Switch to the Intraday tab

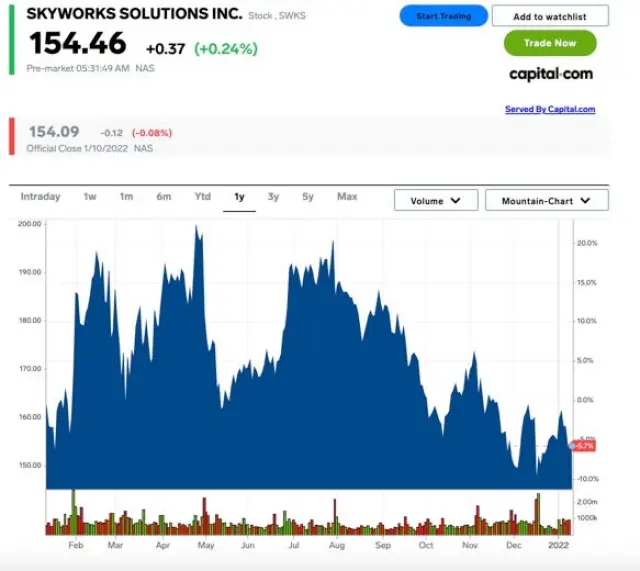[x=40, y=197]
